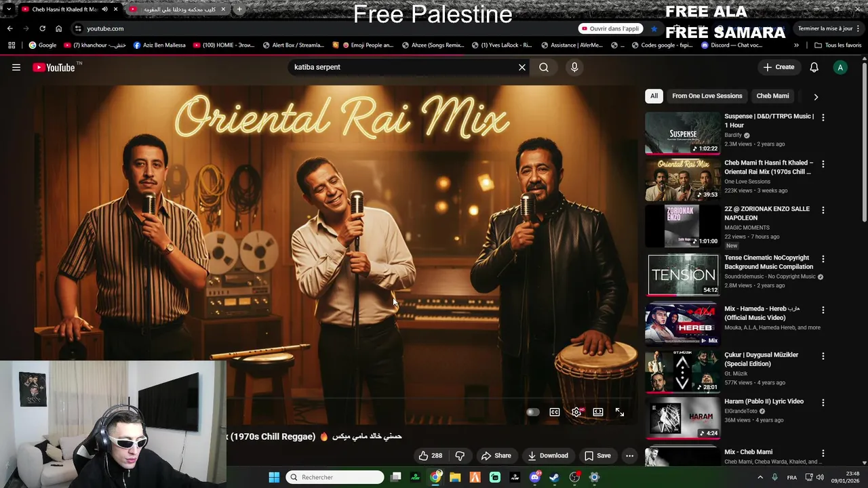The height and width of the screenshot is (488, 868).
Task: Like the video with 288 likes
Action: coord(431,455)
